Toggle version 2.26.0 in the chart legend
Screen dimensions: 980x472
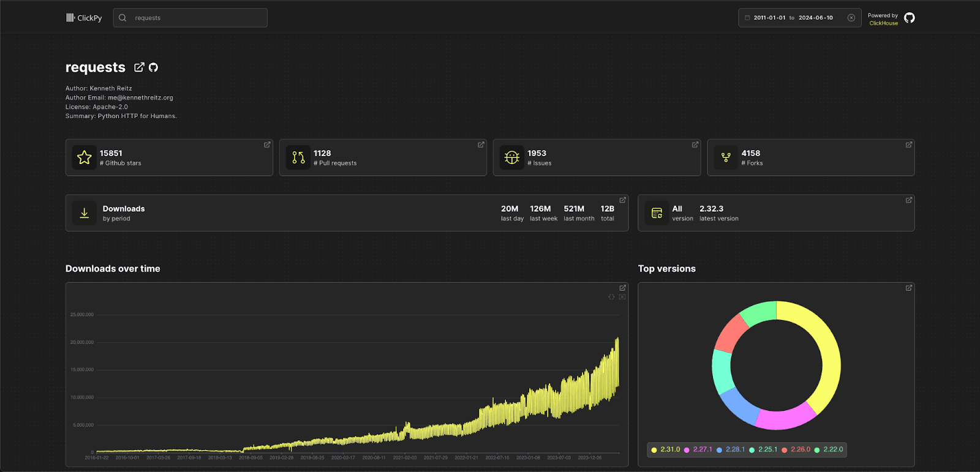click(796, 449)
